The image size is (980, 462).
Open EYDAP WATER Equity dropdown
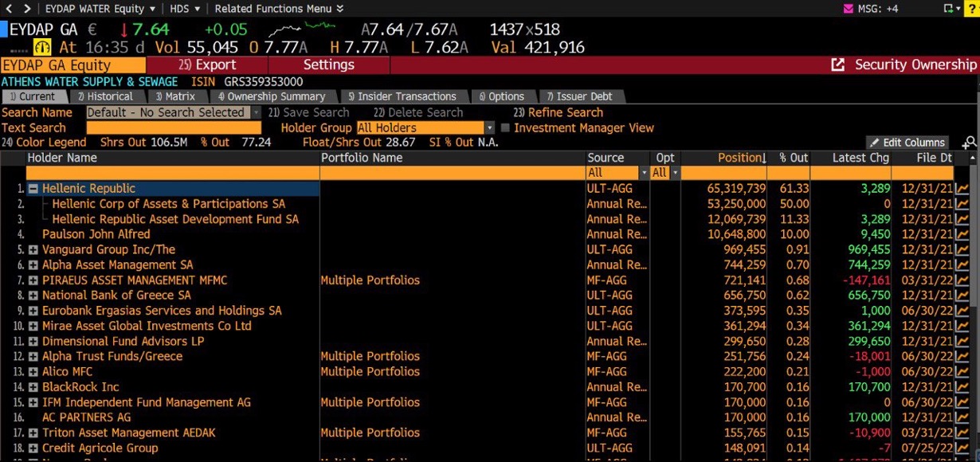click(101, 9)
